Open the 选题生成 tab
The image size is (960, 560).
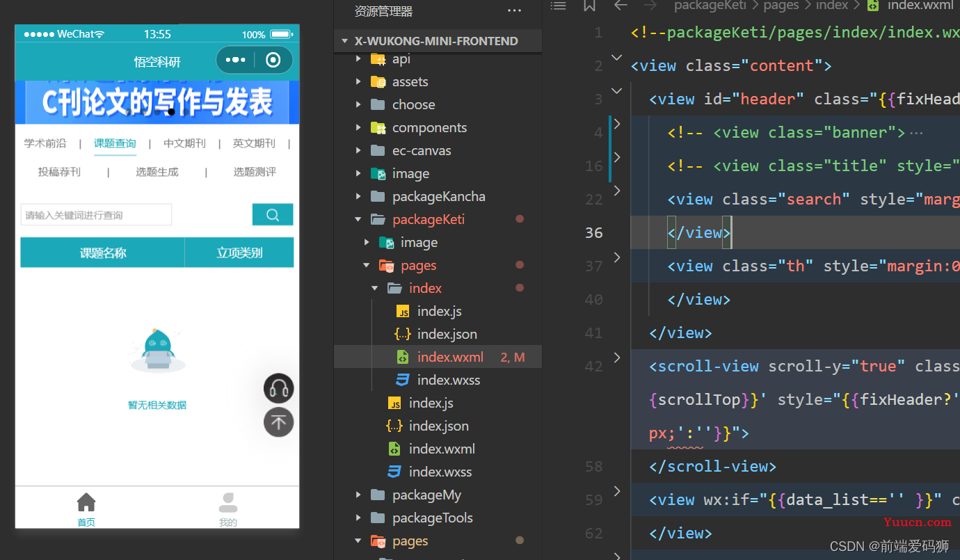tap(157, 172)
